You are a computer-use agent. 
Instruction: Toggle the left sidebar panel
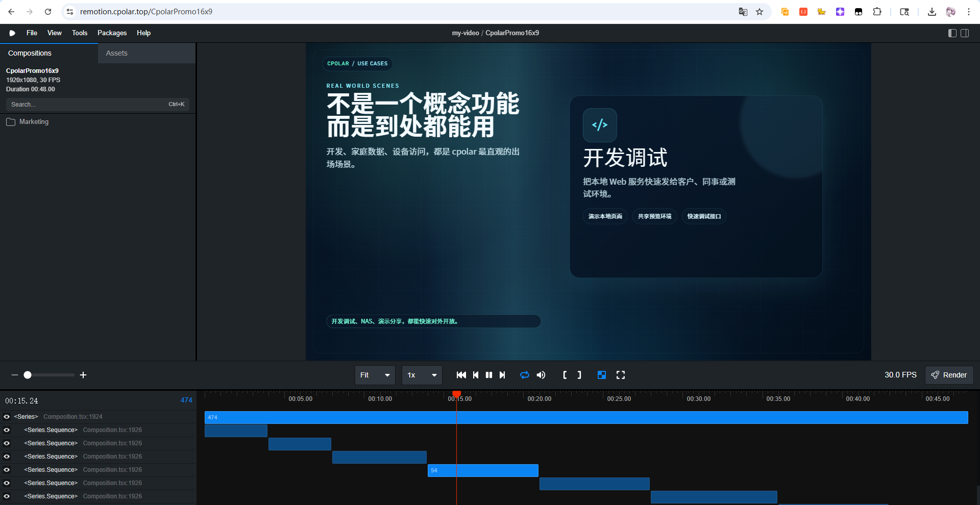tap(952, 33)
